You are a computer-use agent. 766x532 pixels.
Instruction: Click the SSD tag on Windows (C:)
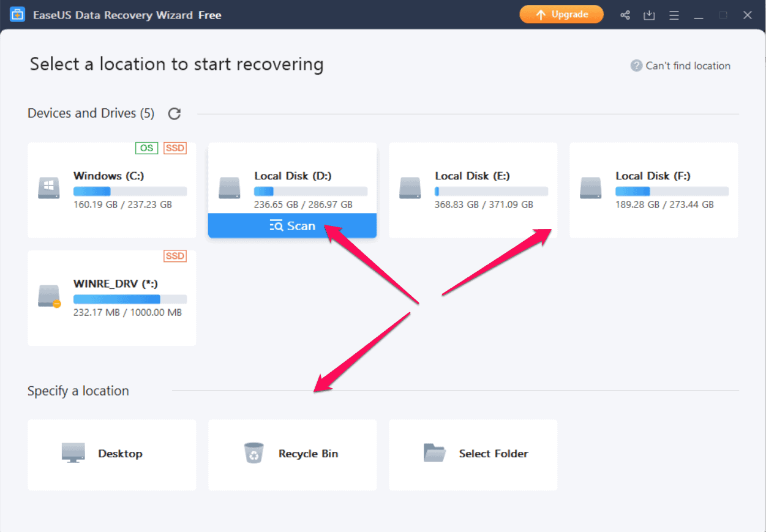pyautogui.click(x=175, y=148)
